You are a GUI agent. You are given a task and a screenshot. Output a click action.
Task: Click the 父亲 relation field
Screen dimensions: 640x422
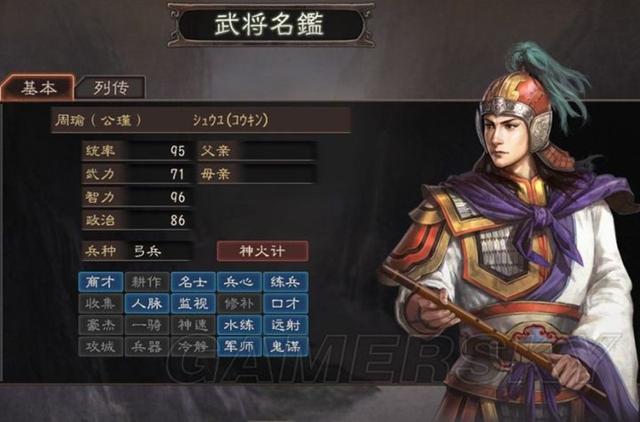coord(257,151)
